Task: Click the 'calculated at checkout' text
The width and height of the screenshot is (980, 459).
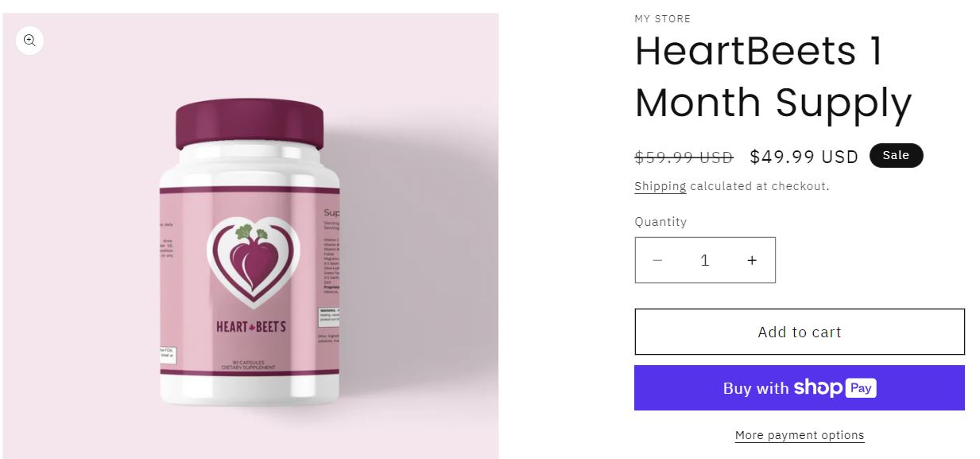Action: pyautogui.click(x=760, y=186)
